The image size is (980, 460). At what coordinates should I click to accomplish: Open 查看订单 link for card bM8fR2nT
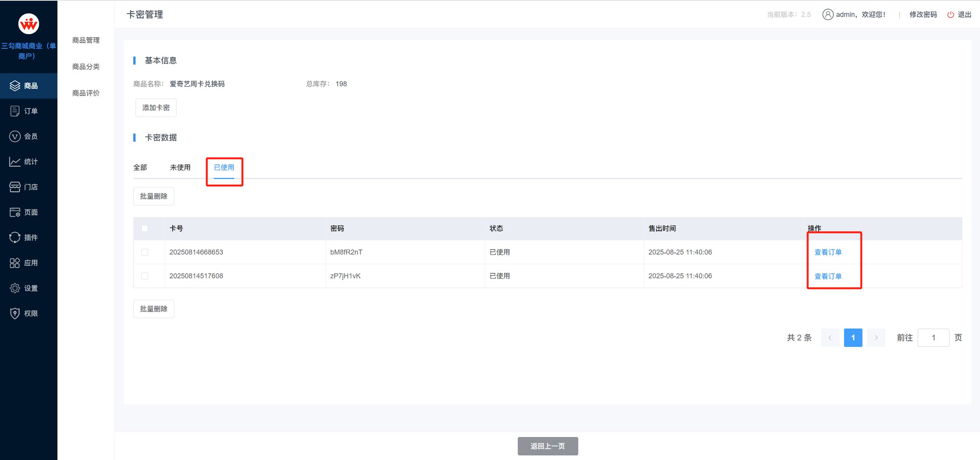tap(828, 252)
